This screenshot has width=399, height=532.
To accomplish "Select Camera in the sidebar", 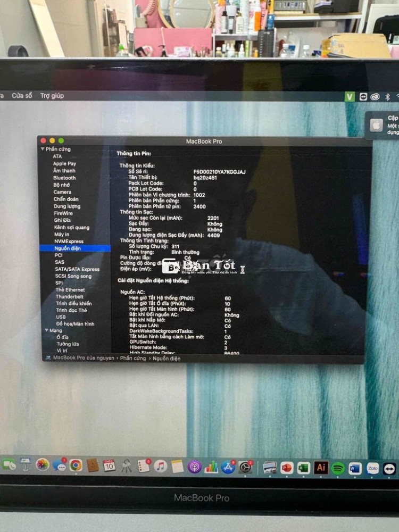I will pos(62,192).
